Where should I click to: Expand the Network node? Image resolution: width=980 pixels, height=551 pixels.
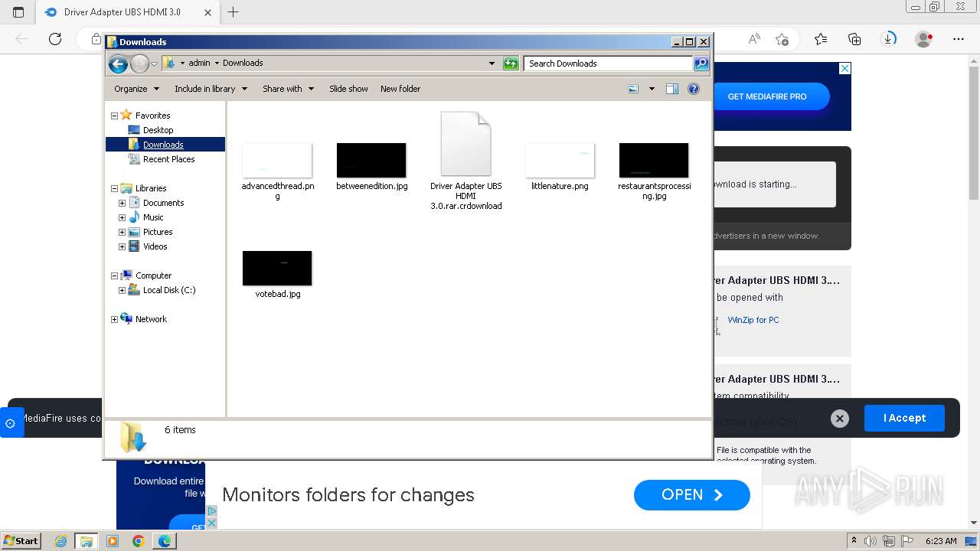[114, 319]
